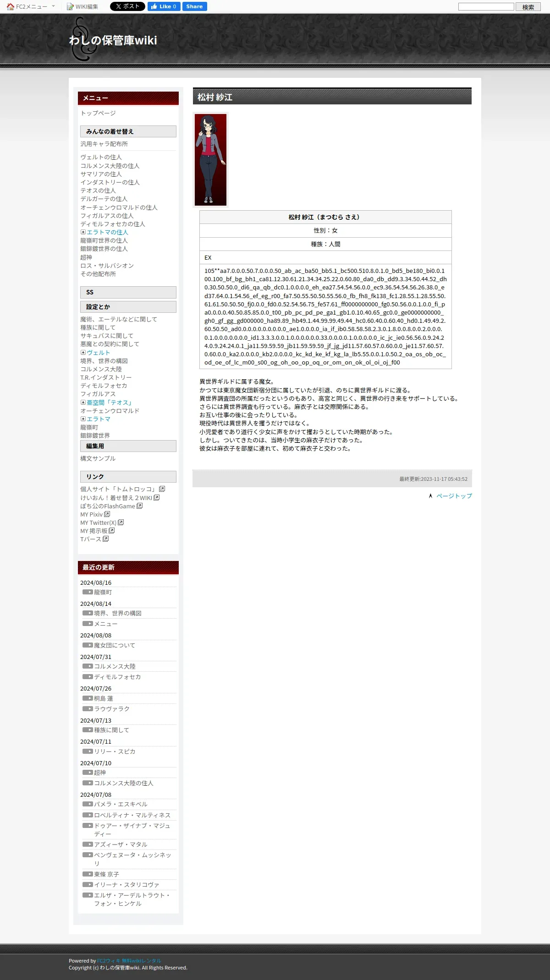Screen dimensions: 550x980
Task: Open その他配布所 menu entry
Action: [x=98, y=274]
